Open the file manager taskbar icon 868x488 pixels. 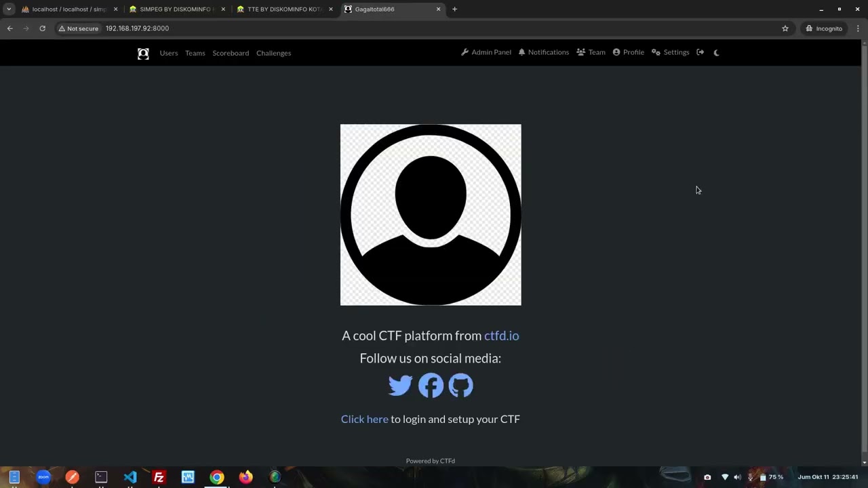pos(14,477)
